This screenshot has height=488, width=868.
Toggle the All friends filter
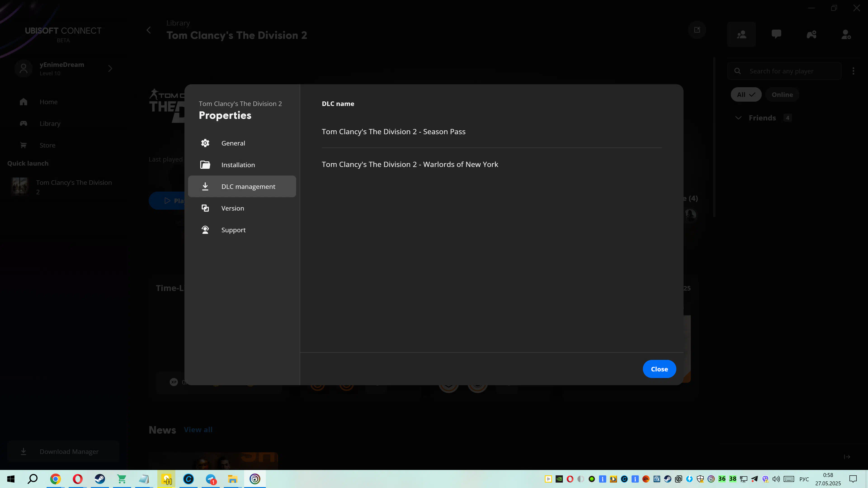(x=746, y=95)
